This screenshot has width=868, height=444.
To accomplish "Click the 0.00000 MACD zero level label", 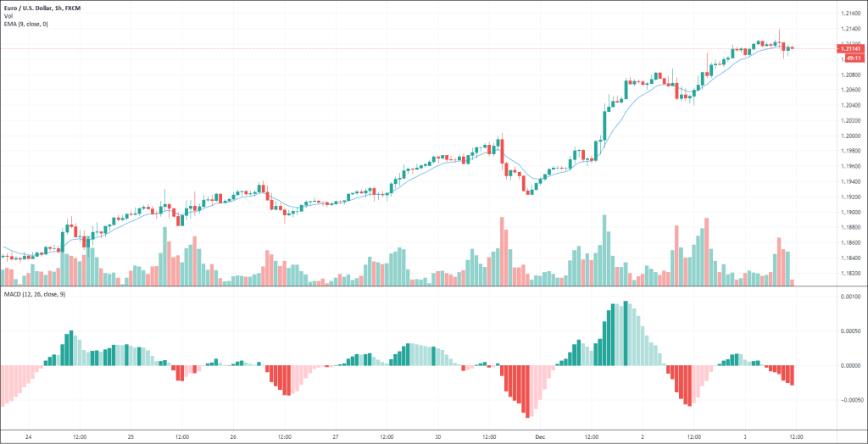I will click(x=851, y=366).
